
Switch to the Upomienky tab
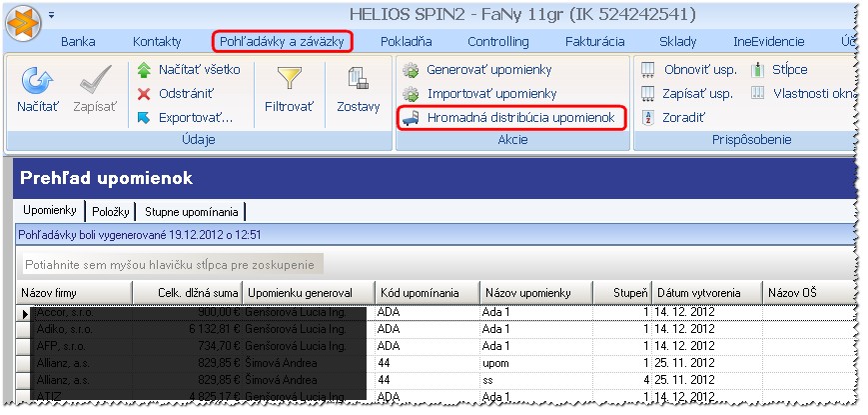pyautogui.click(x=50, y=211)
